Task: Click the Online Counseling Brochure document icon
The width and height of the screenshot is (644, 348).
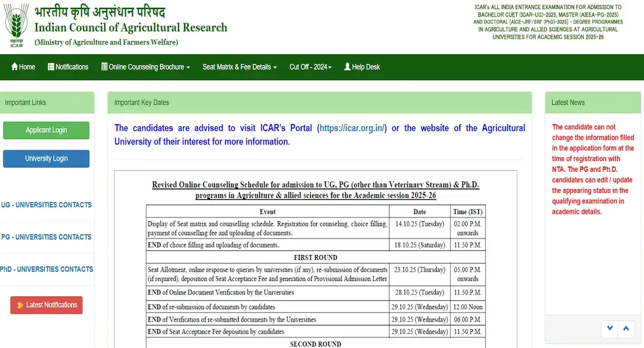Action: tap(104, 67)
